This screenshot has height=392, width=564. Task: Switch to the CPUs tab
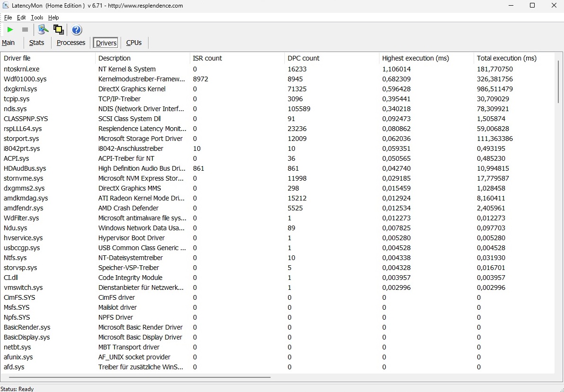134,43
